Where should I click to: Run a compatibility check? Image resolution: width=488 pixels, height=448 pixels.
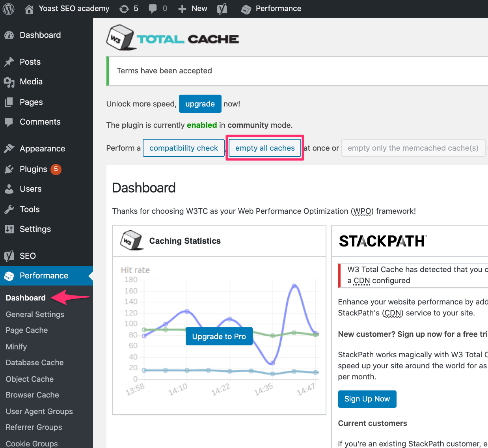click(183, 148)
